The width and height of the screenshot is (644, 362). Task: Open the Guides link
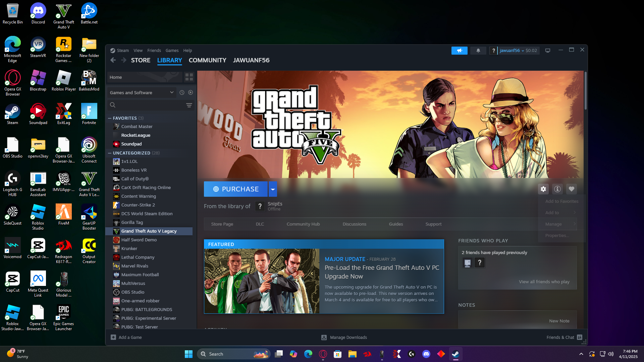coord(396,224)
